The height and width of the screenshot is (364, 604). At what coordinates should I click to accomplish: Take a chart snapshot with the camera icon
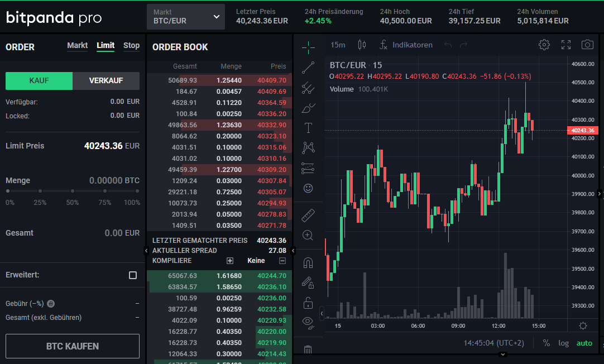(x=587, y=45)
